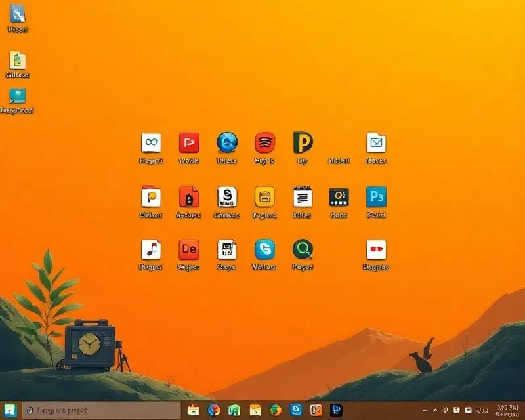The image size is (525, 420).
Task: Open the envelope mail desktop icon
Action: click(x=376, y=142)
